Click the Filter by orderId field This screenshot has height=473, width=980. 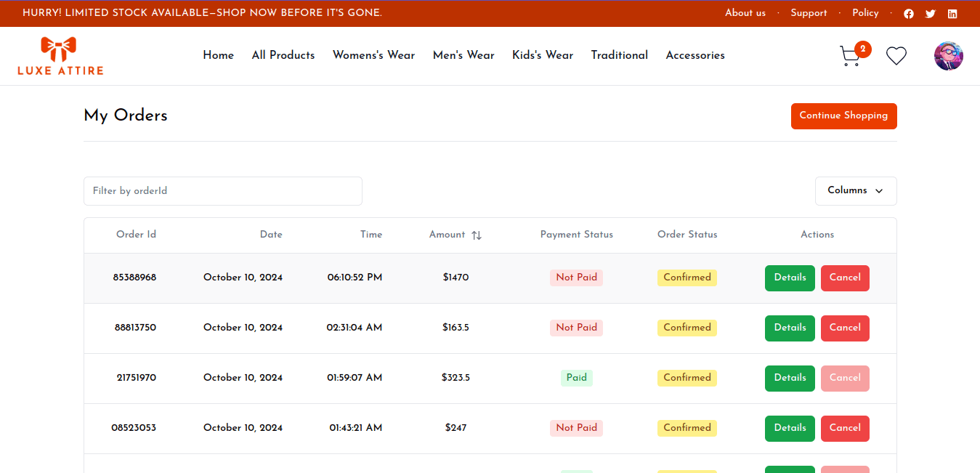point(222,191)
